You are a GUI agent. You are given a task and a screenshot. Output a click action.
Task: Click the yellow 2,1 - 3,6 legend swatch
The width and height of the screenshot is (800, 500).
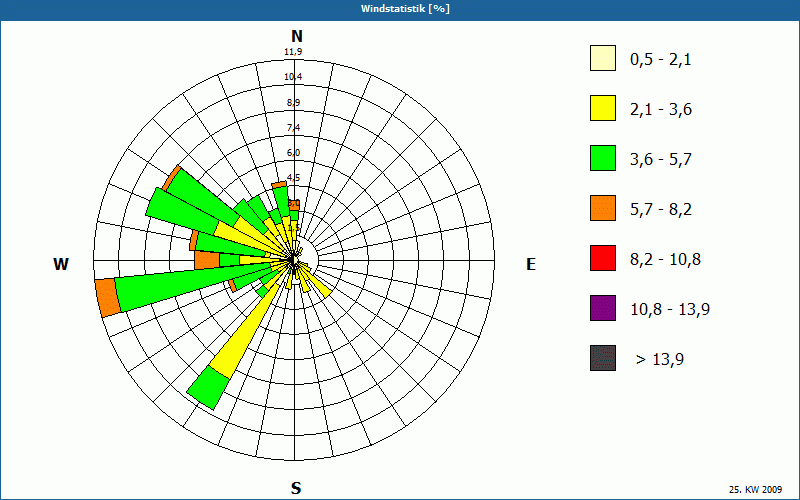[x=603, y=108]
